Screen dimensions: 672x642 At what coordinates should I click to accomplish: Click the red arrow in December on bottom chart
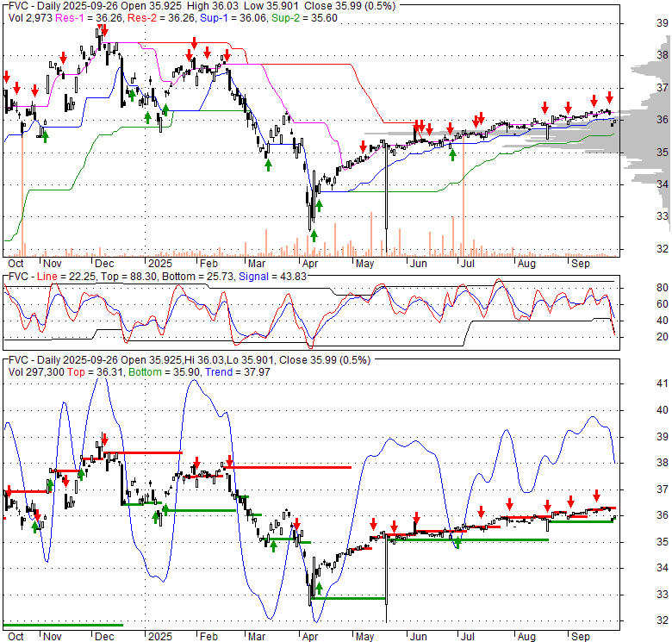[104, 439]
